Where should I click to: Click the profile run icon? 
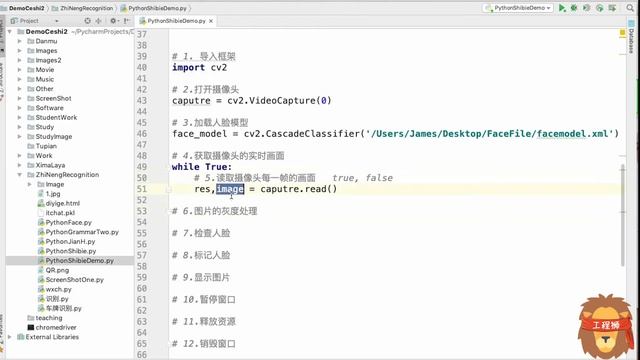[599, 8]
